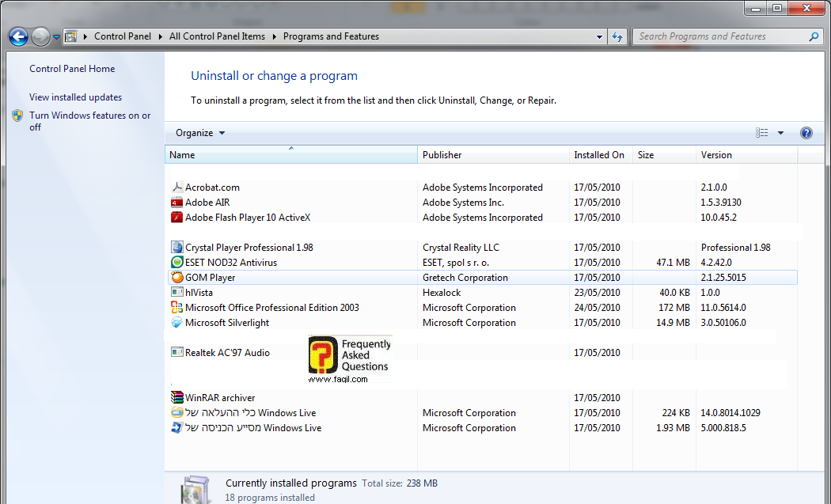Click the Adobe Flash Player icon
831x504 pixels.
click(177, 218)
